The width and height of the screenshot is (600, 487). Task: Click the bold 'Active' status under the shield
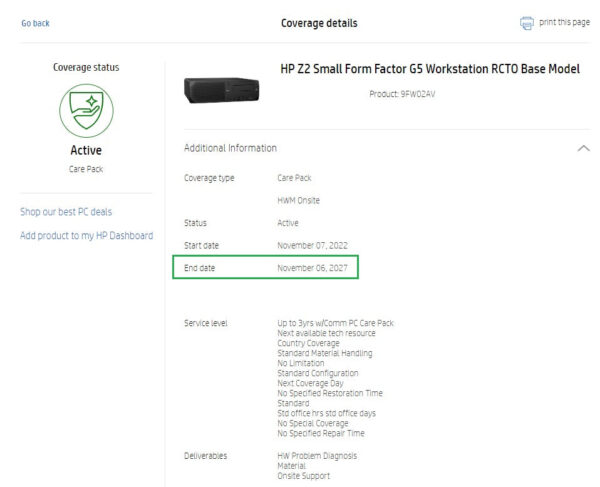[x=86, y=150]
